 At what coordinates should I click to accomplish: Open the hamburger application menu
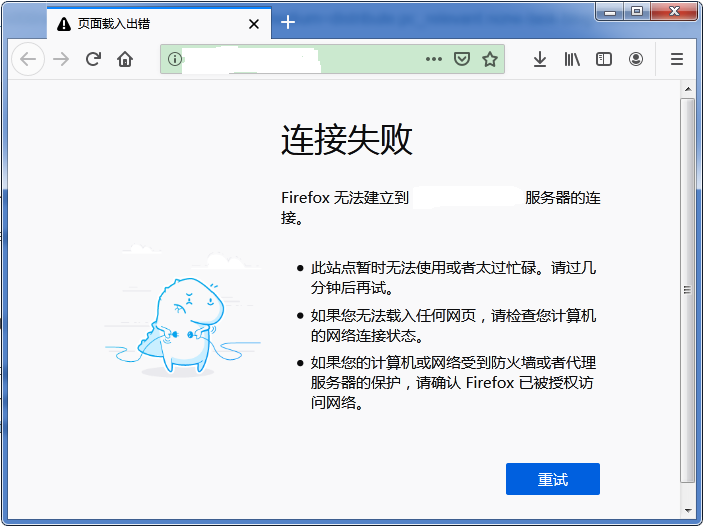677,59
